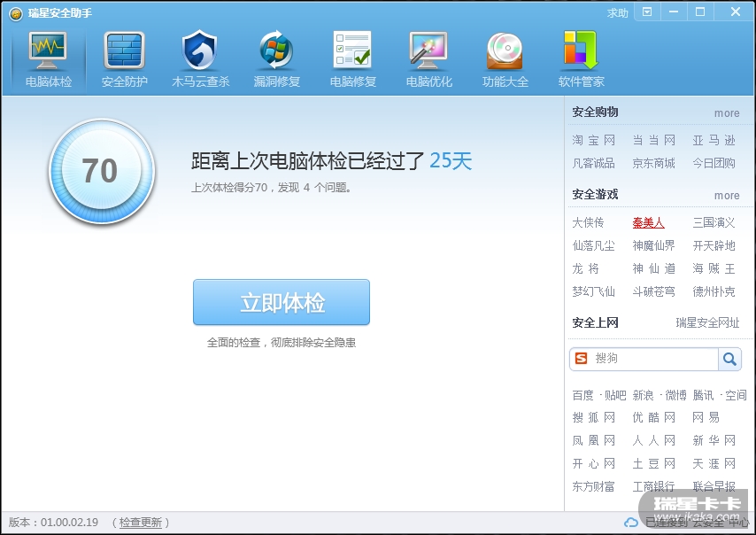Open the 百度 link
The width and height of the screenshot is (756, 535).
(x=582, y=396)
